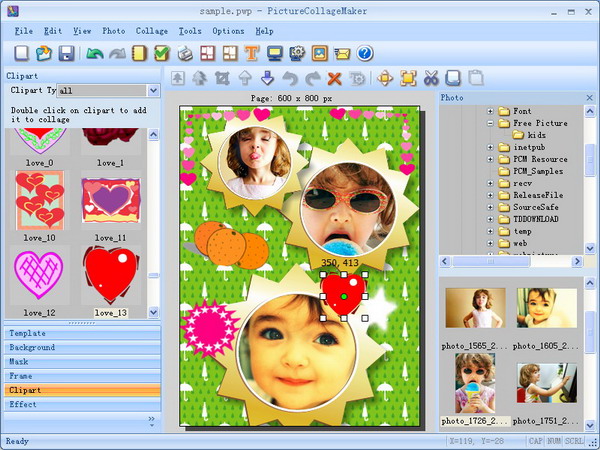The width and height of the screenshot is (600, 450).
Task: Add text with the orange T icon
Action: (252, 53)
